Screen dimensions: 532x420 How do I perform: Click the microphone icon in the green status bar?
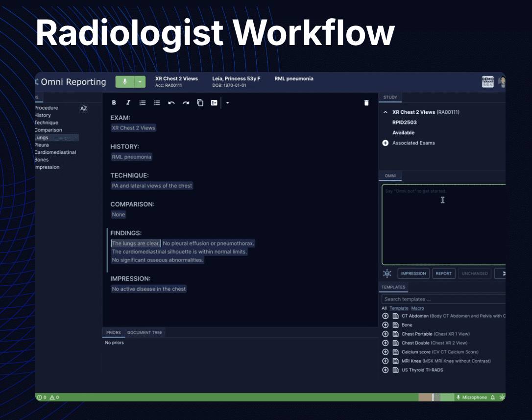pyautogui.click(x=458, y=397)
